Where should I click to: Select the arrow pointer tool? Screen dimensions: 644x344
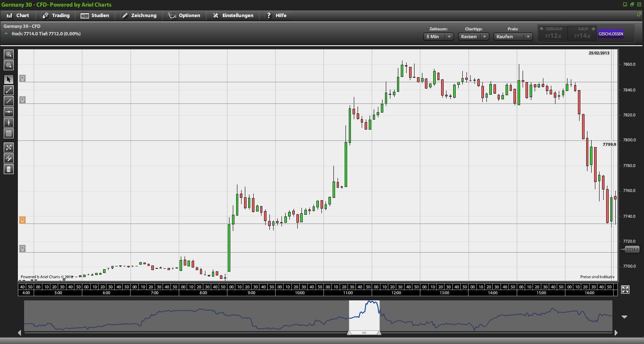[9, 79]
